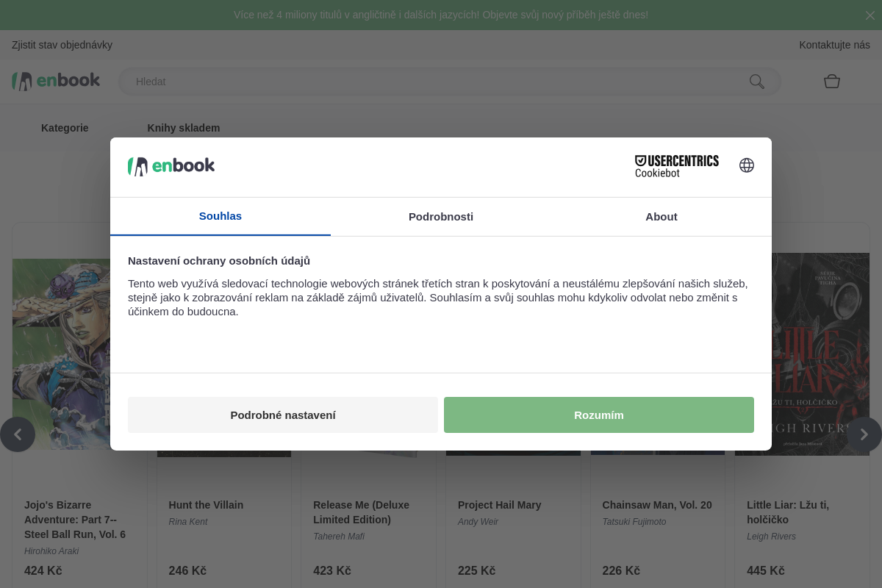Open Podrobné nastavení for cookie preferences
Screen dimensions: 882x588
tap(283, 415)
